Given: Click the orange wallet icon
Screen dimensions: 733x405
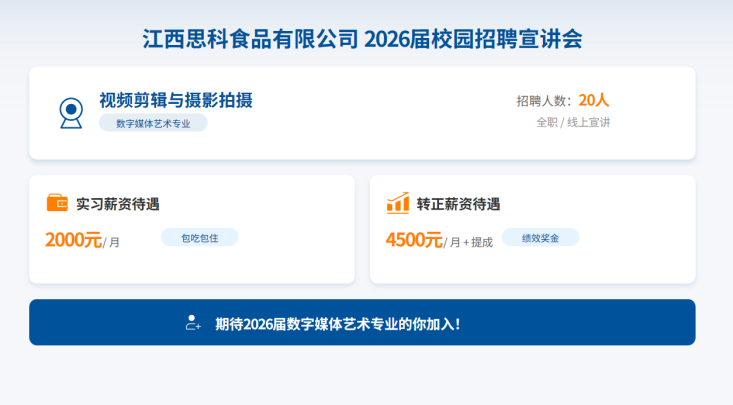Looking at the screenshot, I should (57, 203).
